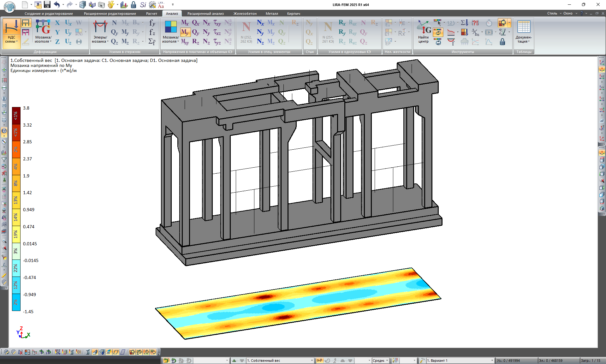Click the stopwatch icon in Инструменты
Viewport: 606px width, 364px height.
click(489, 23)
